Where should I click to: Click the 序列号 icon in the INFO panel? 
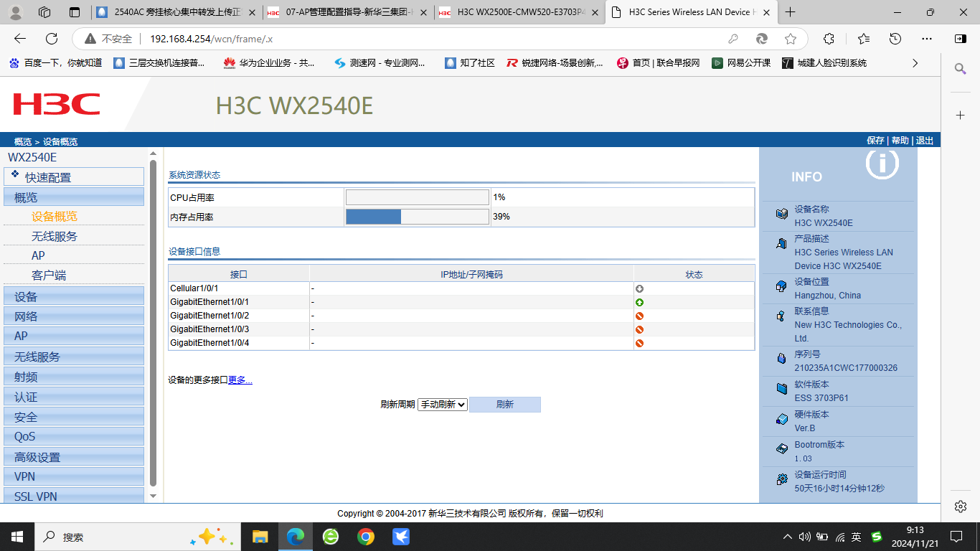[x=781, y=359]
